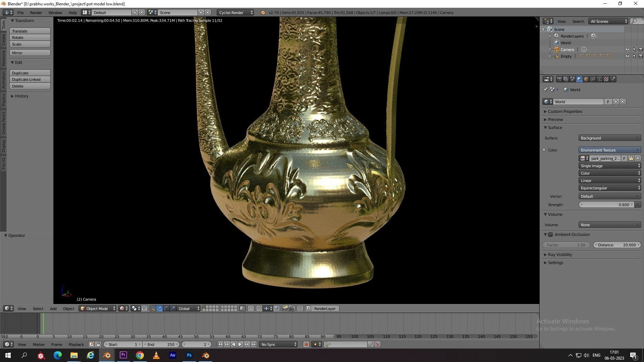
Task: Click the Constraints chain-link properties tab
Action: pyautogui.click(x=593, y=79)
